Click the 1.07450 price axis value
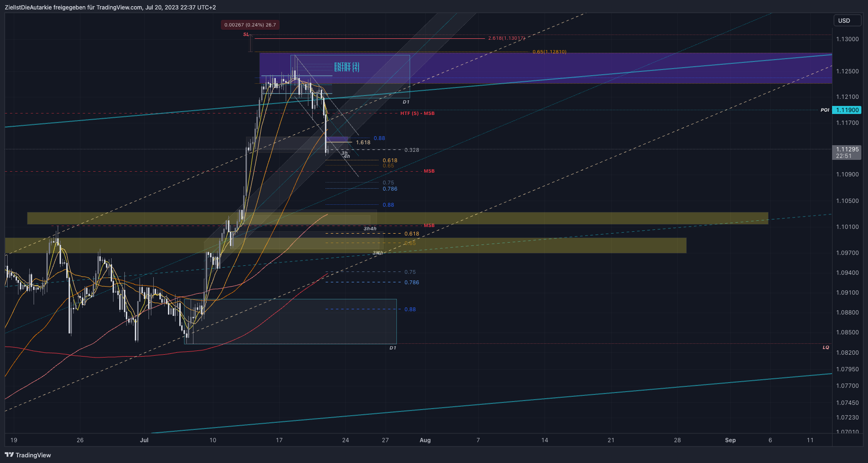868x463 pixels. click(x=847, y=403)
